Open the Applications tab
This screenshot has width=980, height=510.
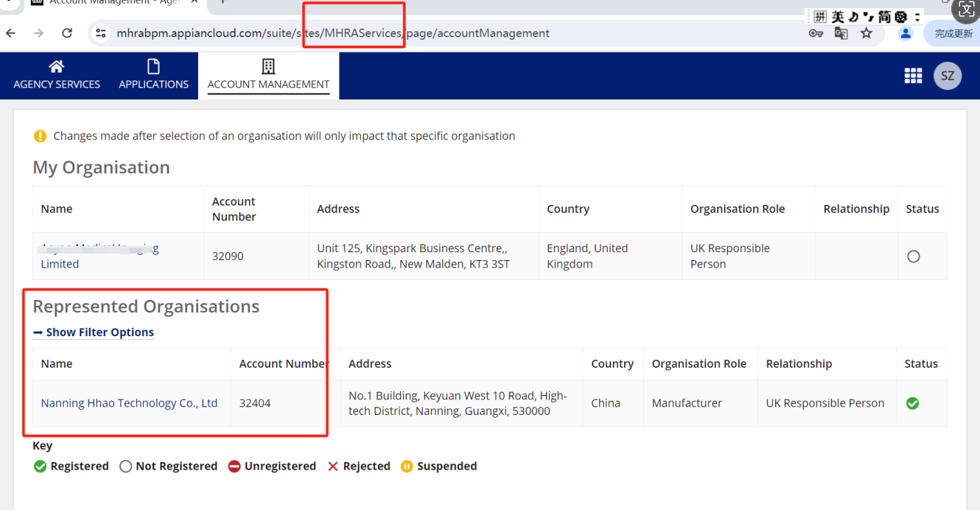pyautogui.click(x=153, y=75)
